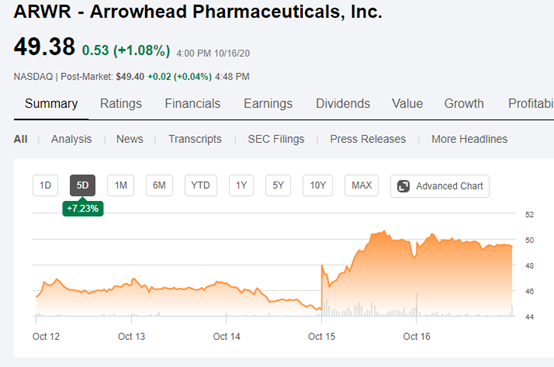
Task: Click the Advanced Chart expand icon
Action: [x=403, y=186]
